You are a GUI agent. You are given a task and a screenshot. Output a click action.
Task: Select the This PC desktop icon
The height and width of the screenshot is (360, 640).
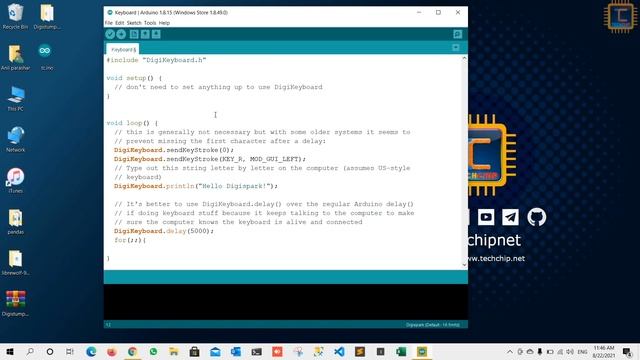click(16, 98)
